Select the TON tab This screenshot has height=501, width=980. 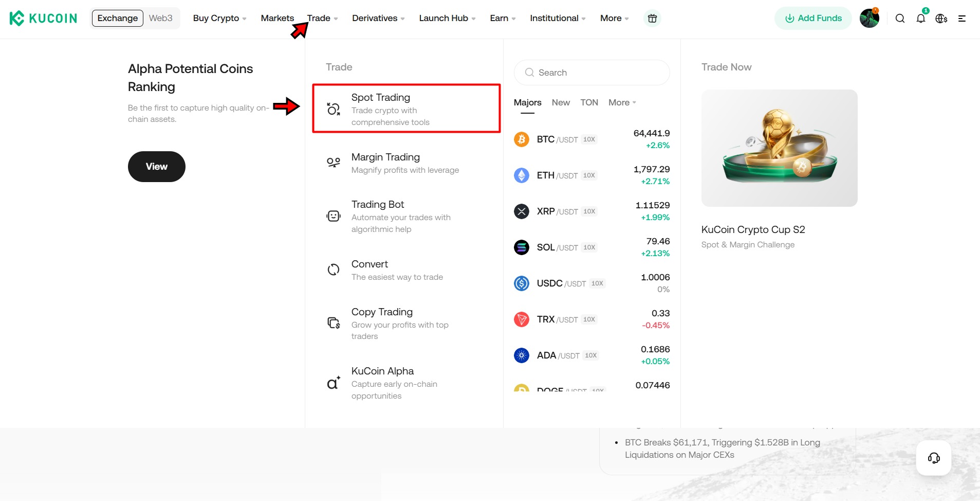tap(589, 102)
